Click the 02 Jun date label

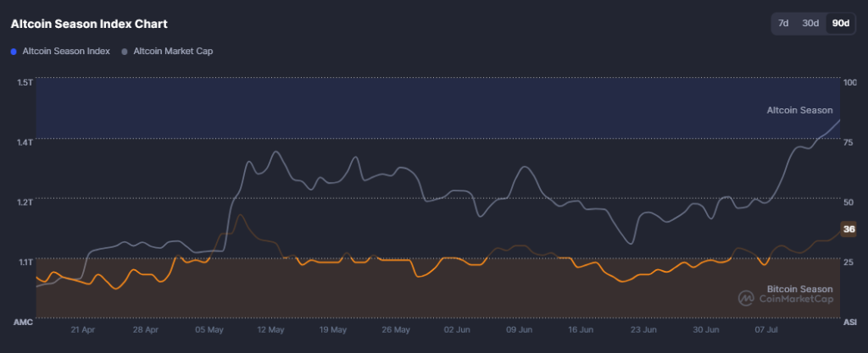click(457, 330)
